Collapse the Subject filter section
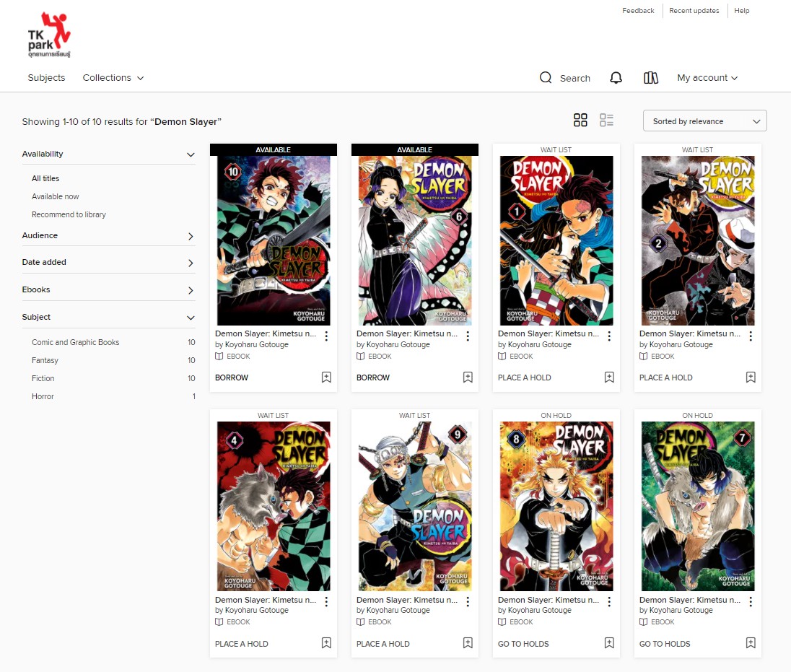This screenshot has width=791, height=672. point(108,318)
